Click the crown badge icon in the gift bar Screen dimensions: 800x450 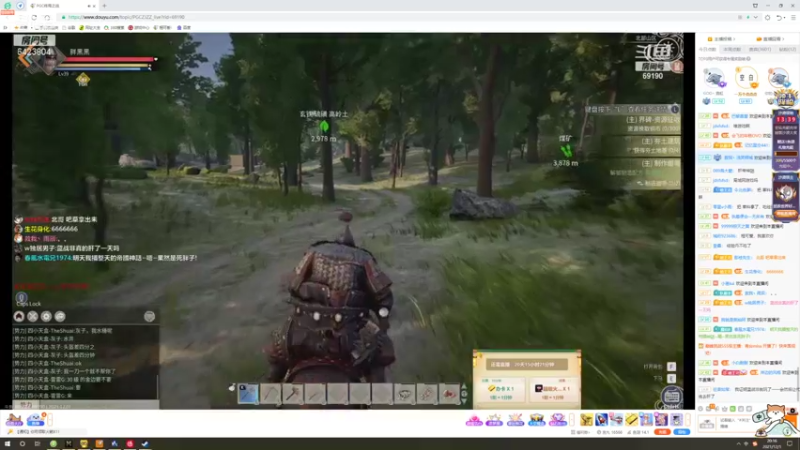(x=536, y=420)
